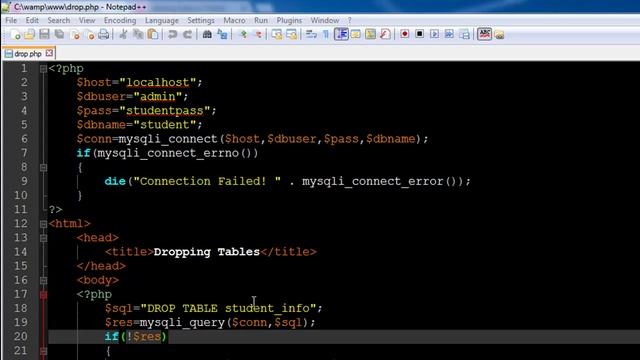
Task: Click the Copy toolbar icon
Action: pyautogui.click(x=138, y=34)
